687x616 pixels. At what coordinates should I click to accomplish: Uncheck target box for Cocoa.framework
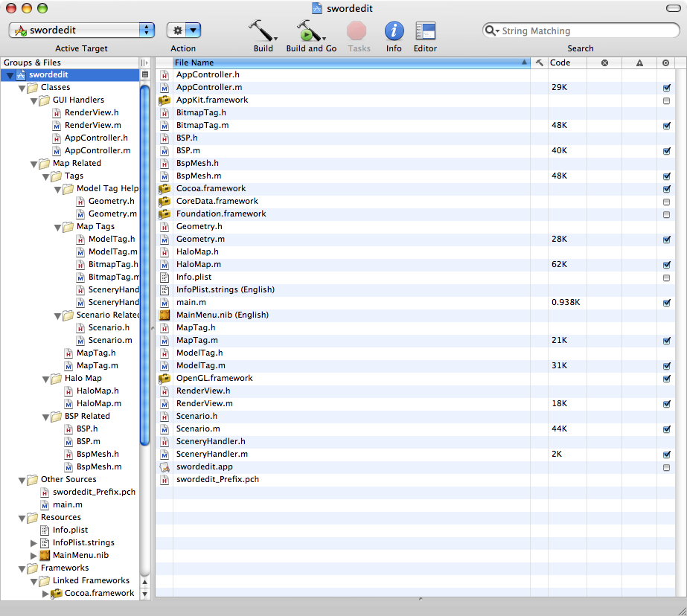point(667,189)
